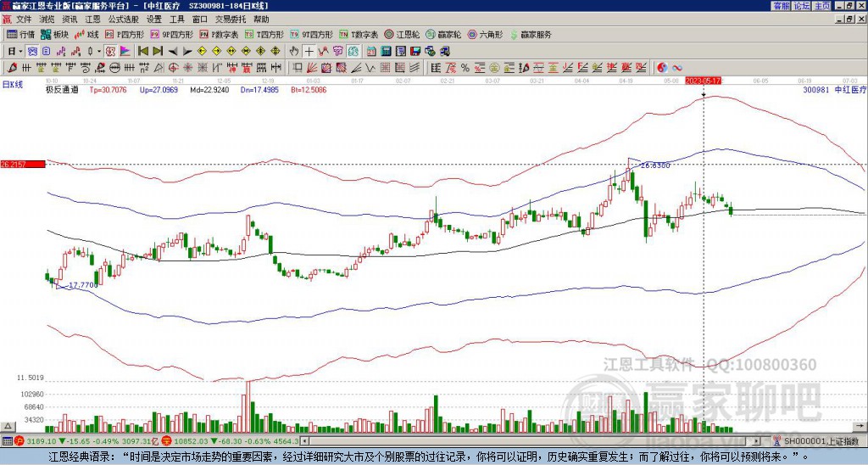Open the 浏览 menu

tap(47, 20)
